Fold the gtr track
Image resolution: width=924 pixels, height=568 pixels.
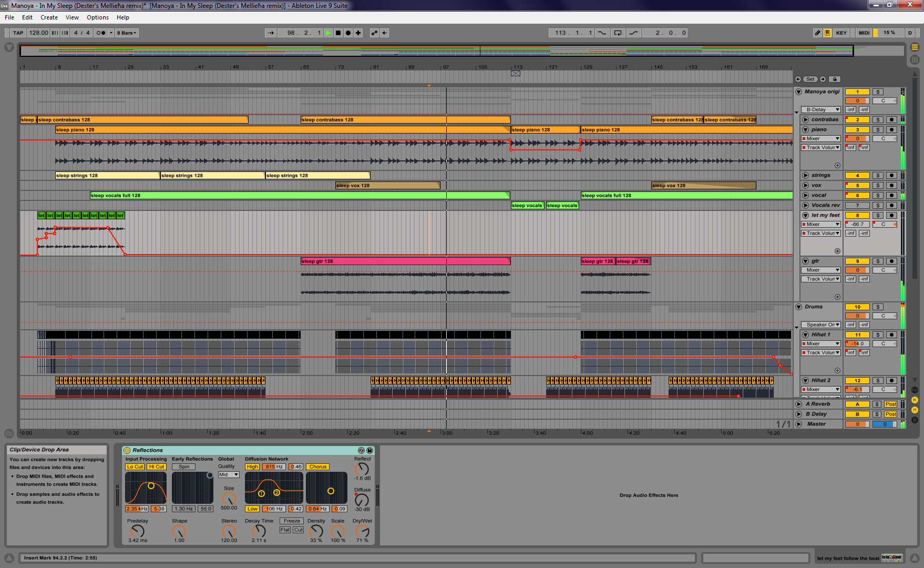(805, 261)
